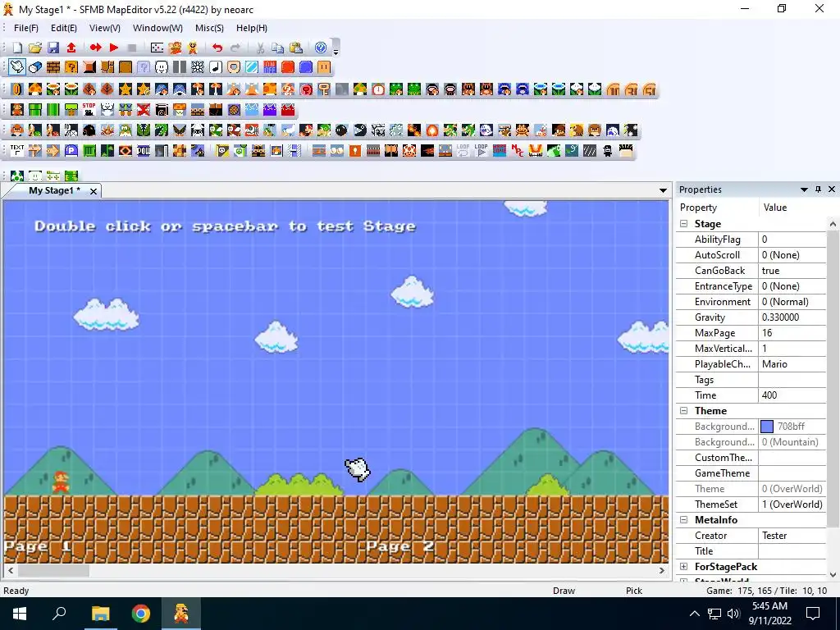
Task: Click the Time value field 400
Action: tap(792, 395)
